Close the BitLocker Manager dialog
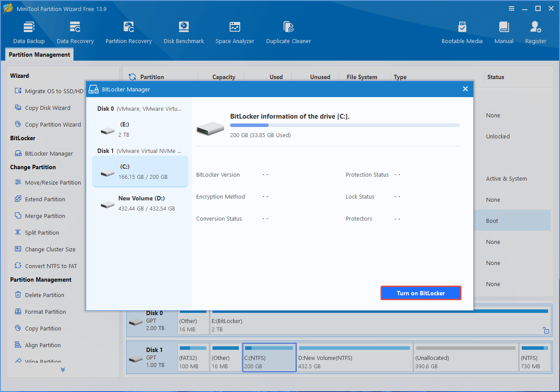This screenshot has height=392, width=560. [x=465, y=89]
